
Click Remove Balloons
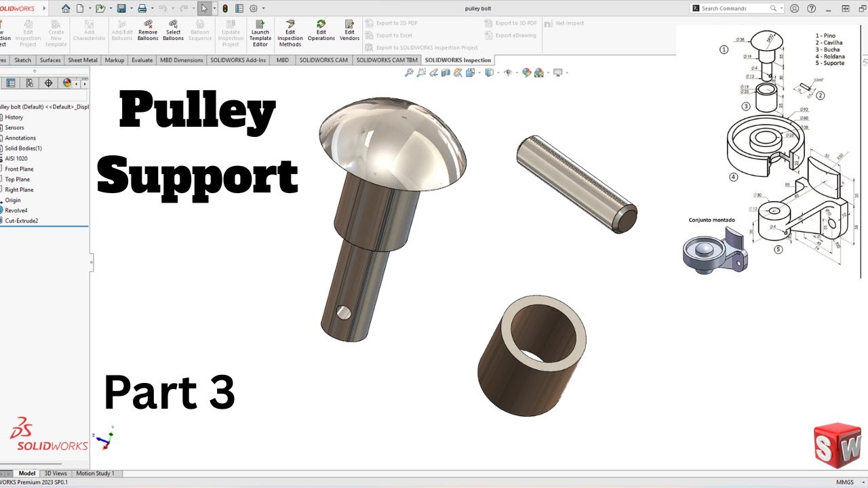148,30
